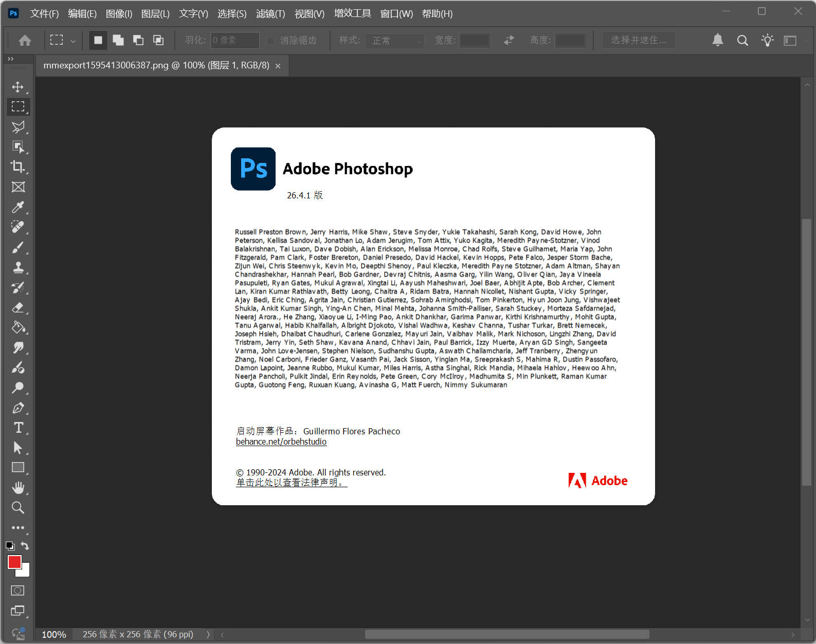Screen dimensions: 816x644
Task: Open the 文字(Y) menu
Action: (x=193, y=14)
